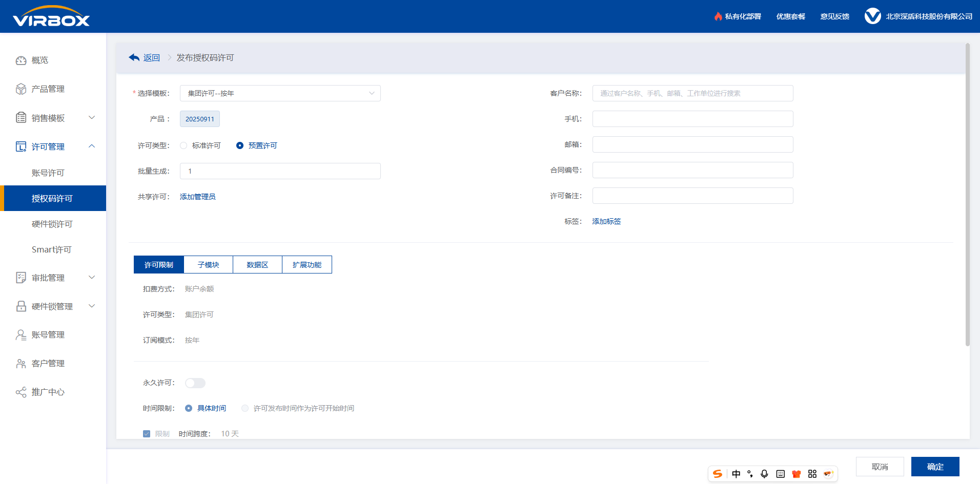
Task: Click the 返回 back arrow icon
Action: coord(134,57)
